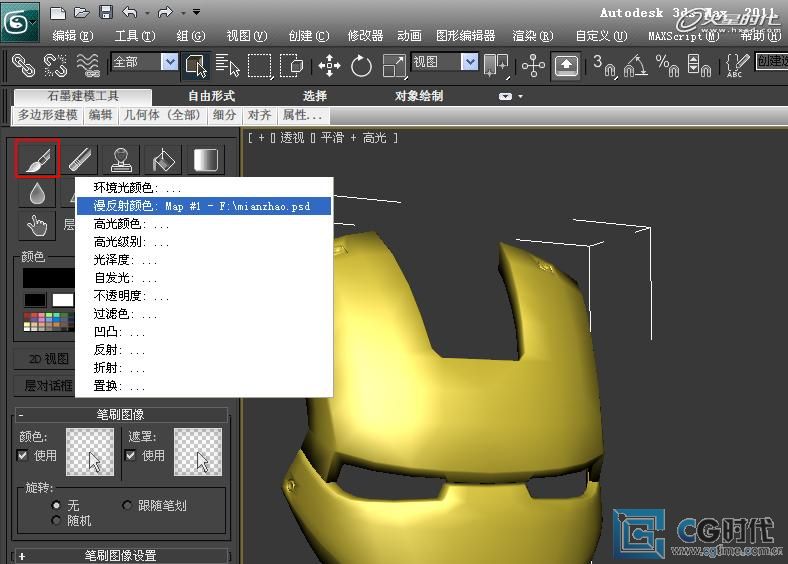Click the small white color swatch

pyautogui.click(x=63, y=300)
